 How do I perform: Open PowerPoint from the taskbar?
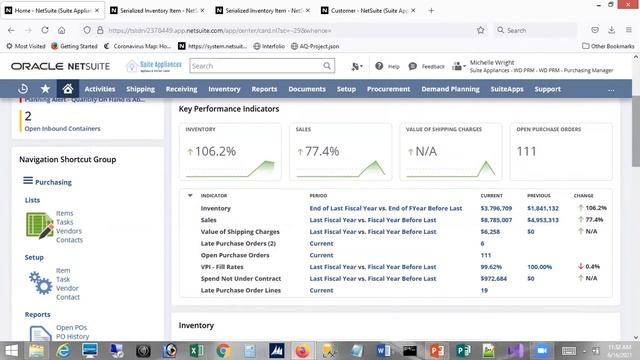coord(437,351)
